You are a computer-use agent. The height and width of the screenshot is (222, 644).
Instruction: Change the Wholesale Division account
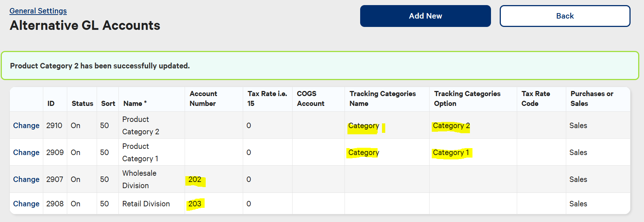pos(26,179)
